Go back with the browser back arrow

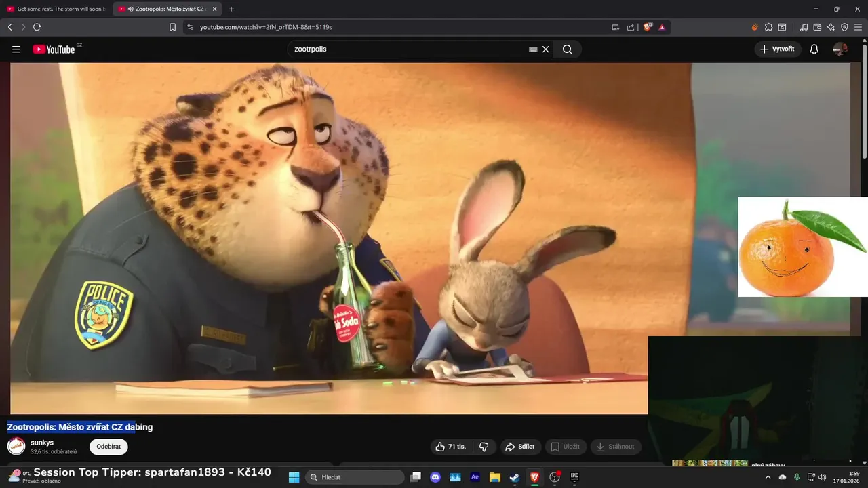[x=9, y=27]
